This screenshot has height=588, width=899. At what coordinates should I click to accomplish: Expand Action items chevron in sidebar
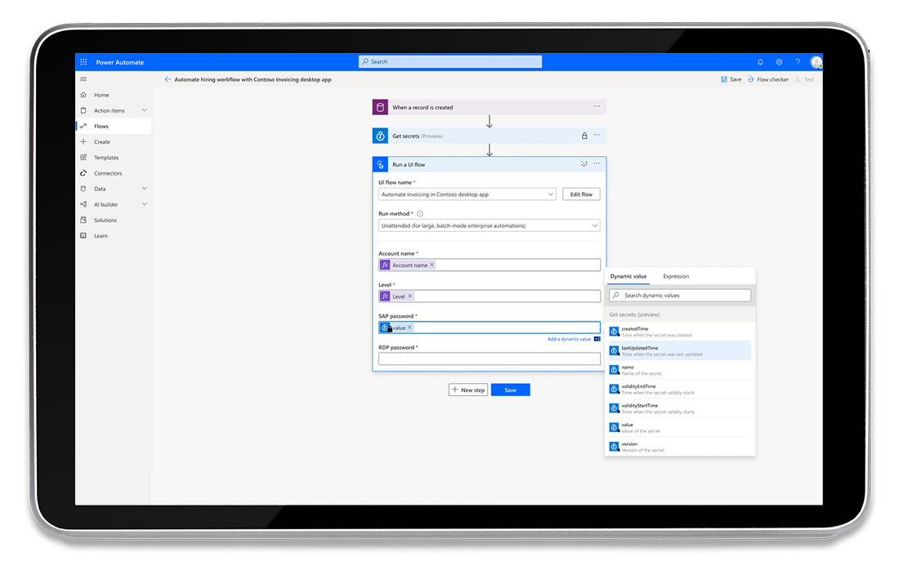(x=145, y=110)
